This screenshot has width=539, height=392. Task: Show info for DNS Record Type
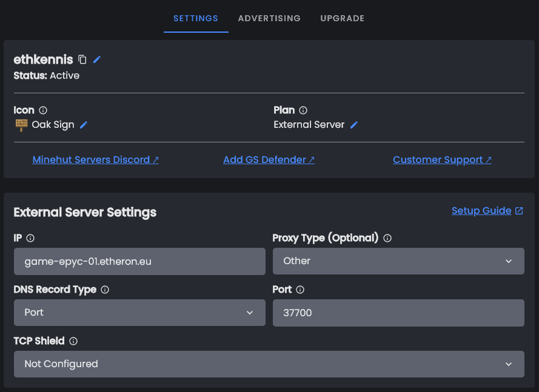click(x=105, y=290)
